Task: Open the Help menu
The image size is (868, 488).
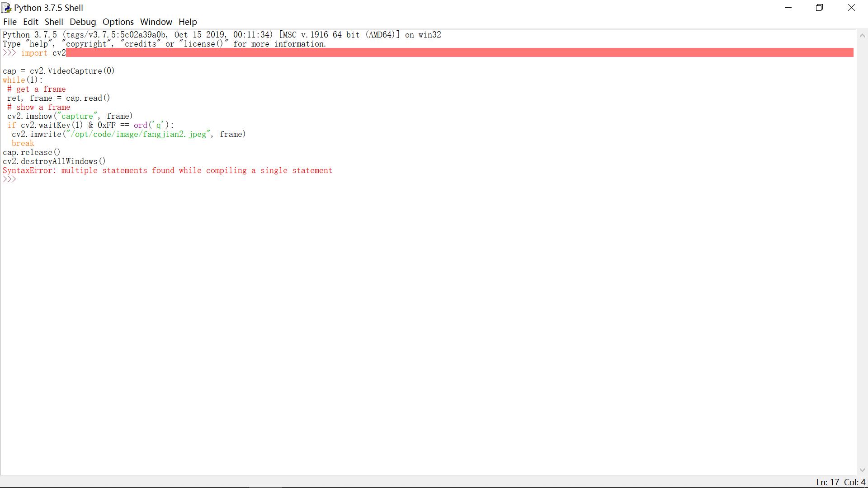Action: [x=188, y=22]
